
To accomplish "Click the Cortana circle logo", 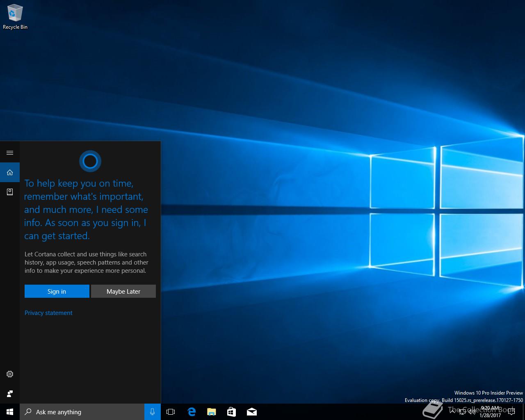I will (90, 161).
